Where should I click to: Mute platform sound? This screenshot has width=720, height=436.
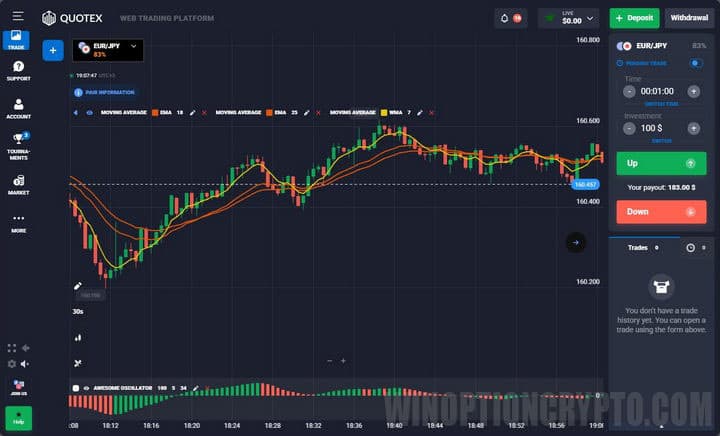[25, 364]
